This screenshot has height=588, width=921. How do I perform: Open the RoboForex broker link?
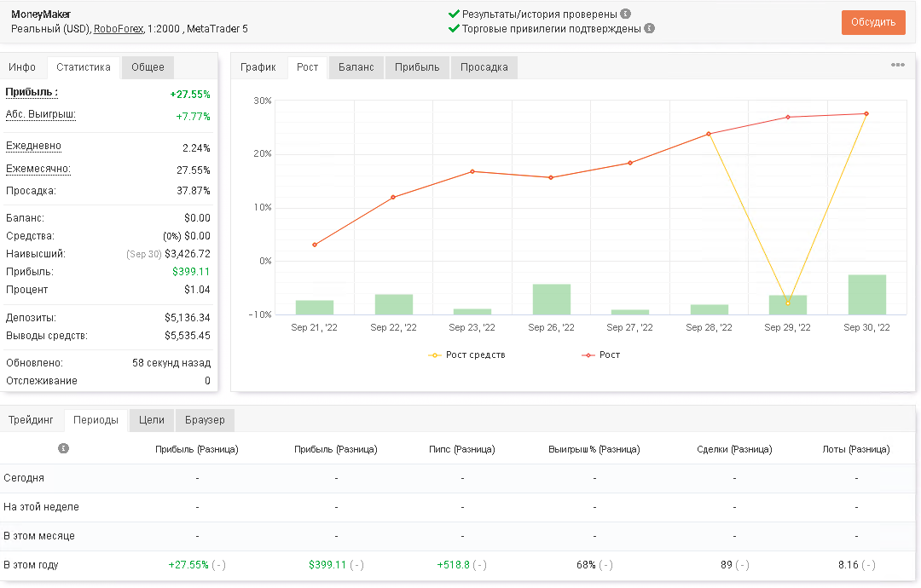(118, 29)
